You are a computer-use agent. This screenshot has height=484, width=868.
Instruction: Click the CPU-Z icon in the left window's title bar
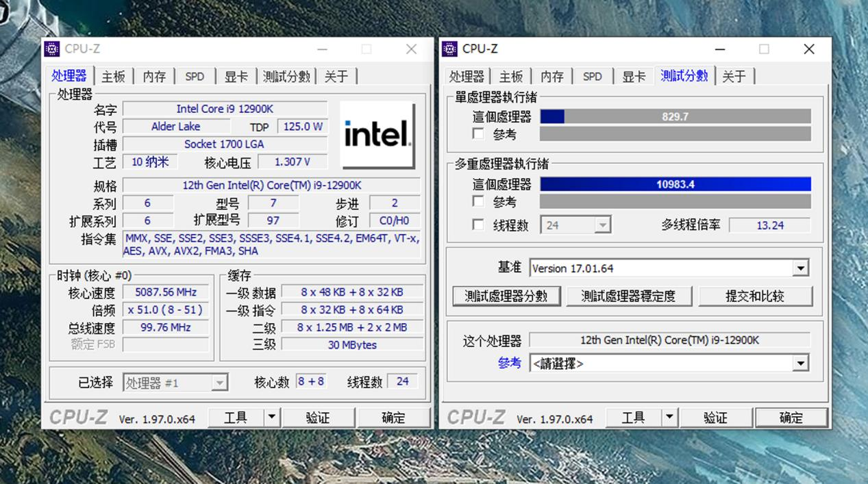(x=51, y=49)
